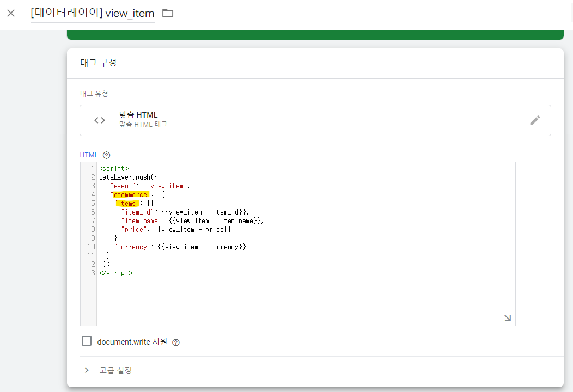Click the [데이터레이어] view_item tag name to rename
573x392 pixels.
[92, 13]
